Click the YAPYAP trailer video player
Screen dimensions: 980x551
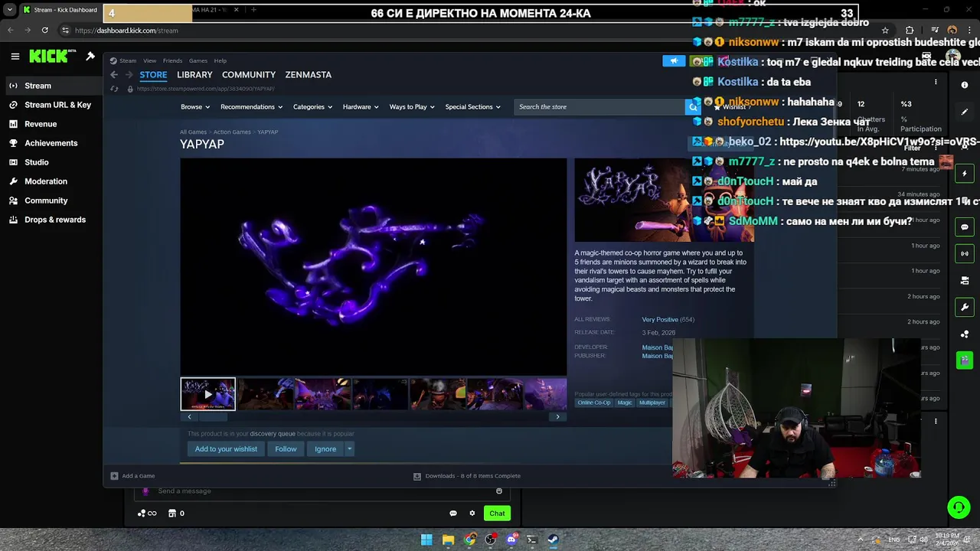pyautogui.click(x=374, y=266)
